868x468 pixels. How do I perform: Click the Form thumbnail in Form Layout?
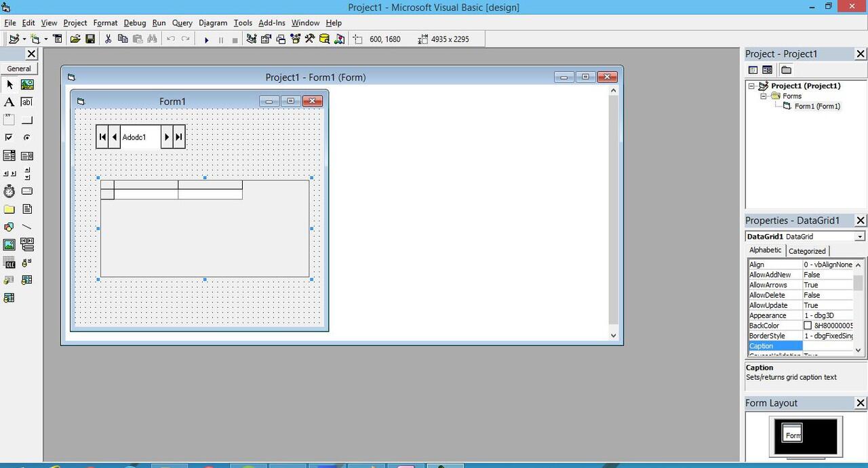coord(793,434)
